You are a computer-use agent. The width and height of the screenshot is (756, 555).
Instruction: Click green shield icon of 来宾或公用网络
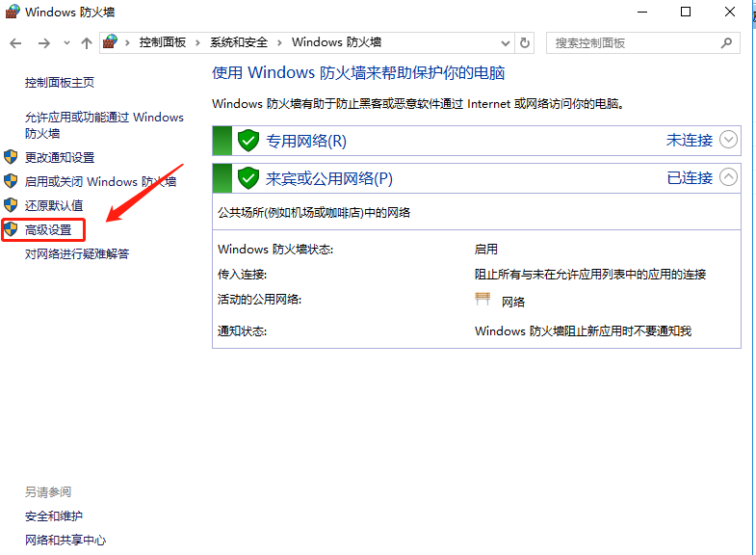248,178
